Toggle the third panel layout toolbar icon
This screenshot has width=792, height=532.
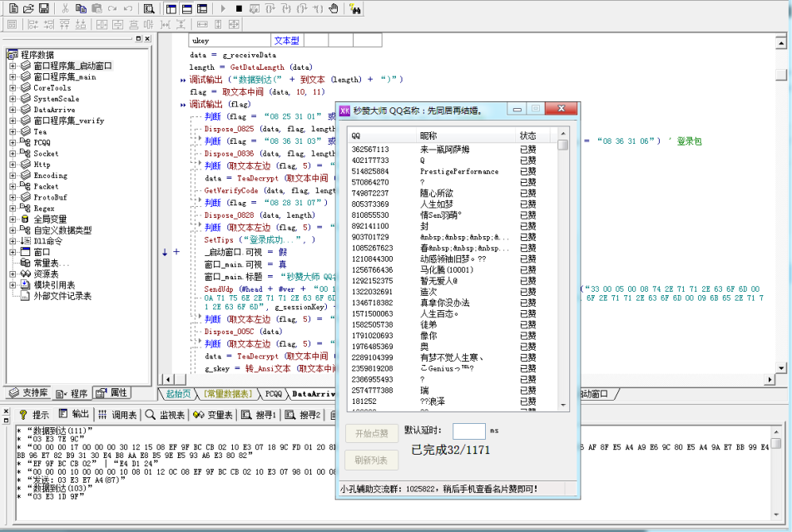coord(202,8)
